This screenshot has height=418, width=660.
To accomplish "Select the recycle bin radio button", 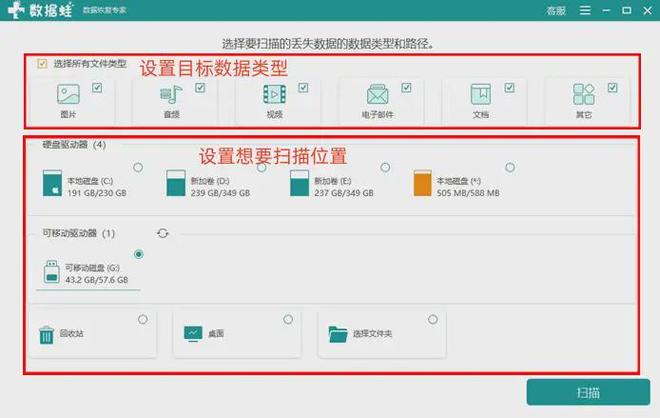I will (143, 319).
